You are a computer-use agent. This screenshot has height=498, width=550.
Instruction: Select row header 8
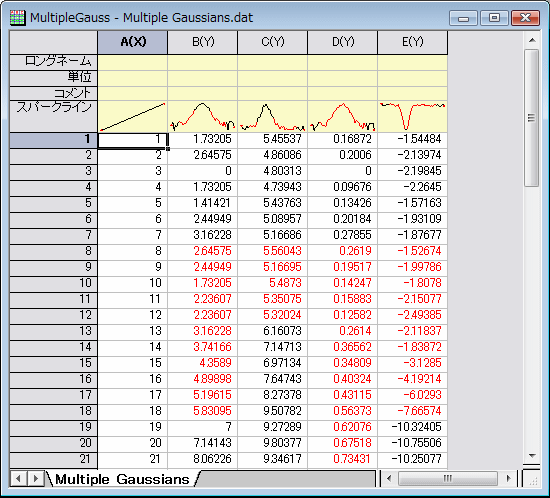(53, 251)
